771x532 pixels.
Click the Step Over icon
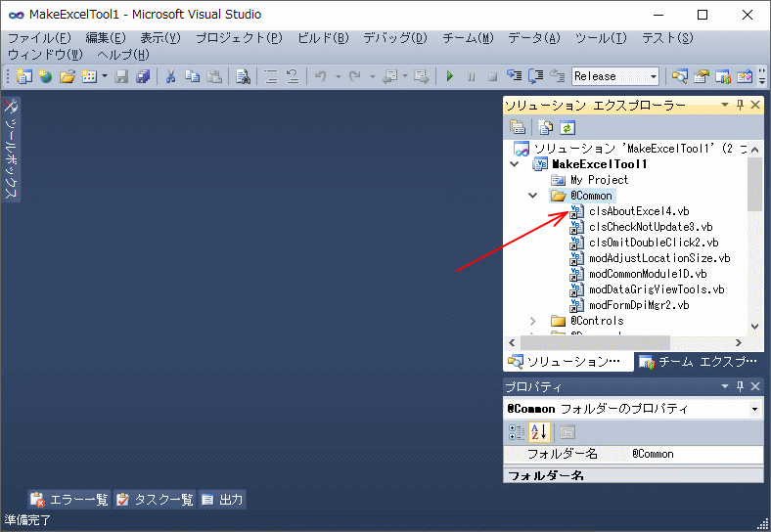(536, 76)
